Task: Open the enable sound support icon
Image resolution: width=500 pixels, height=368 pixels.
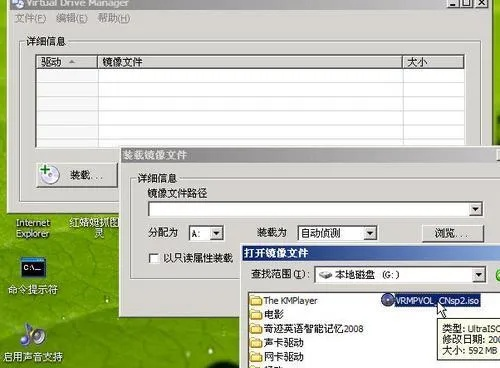Action: [x=33, y=343]
